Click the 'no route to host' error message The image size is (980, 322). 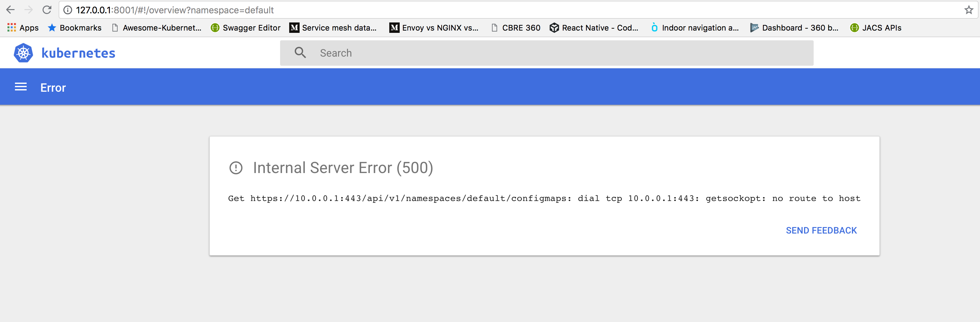544,198
